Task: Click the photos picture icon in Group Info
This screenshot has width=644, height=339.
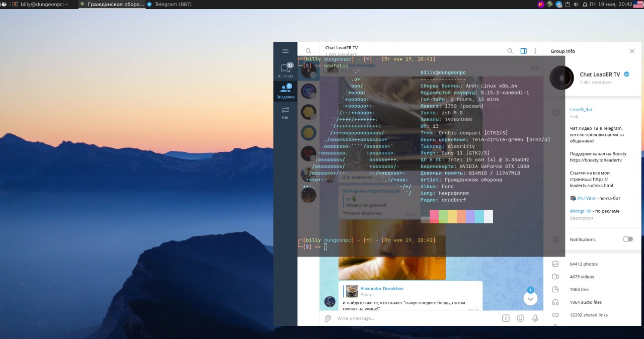Action: coord(555,264)
